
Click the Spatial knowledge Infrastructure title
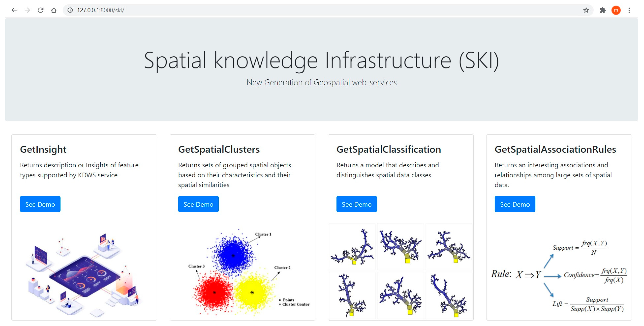322,61
